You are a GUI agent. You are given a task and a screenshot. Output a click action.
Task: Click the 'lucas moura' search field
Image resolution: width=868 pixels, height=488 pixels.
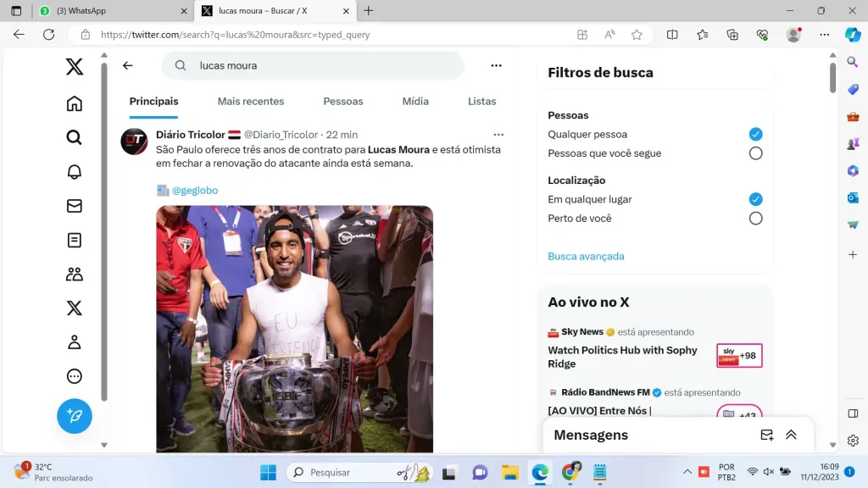click(x=322, y=65)
